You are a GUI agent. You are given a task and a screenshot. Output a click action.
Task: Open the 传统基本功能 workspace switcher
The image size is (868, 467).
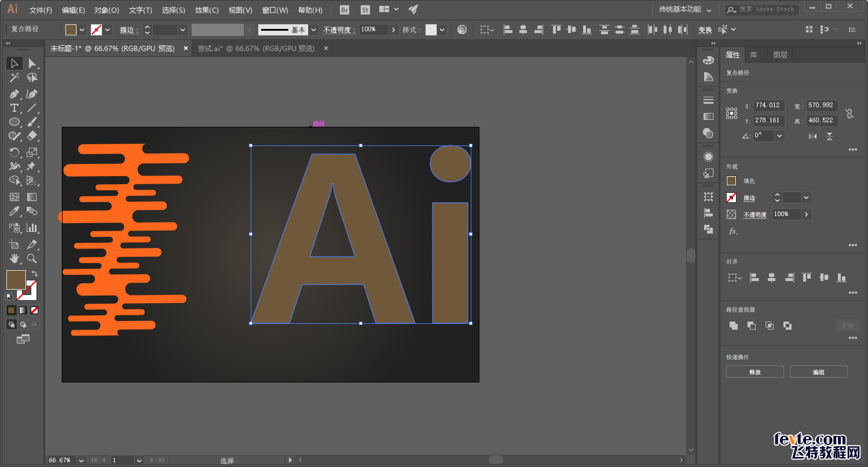click(x=685, y=9)
